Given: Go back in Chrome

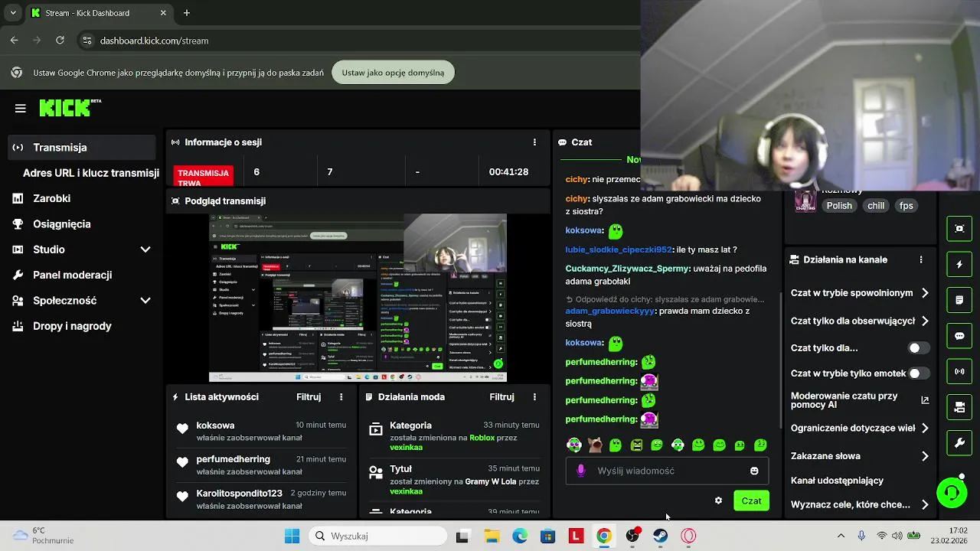Looking at the screenshot, I should point(15,41).
